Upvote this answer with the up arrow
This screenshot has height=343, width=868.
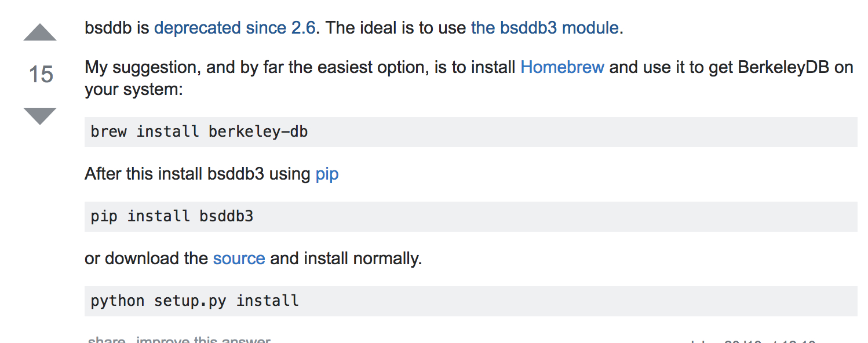pyautogui.click(x=40, y=33)
